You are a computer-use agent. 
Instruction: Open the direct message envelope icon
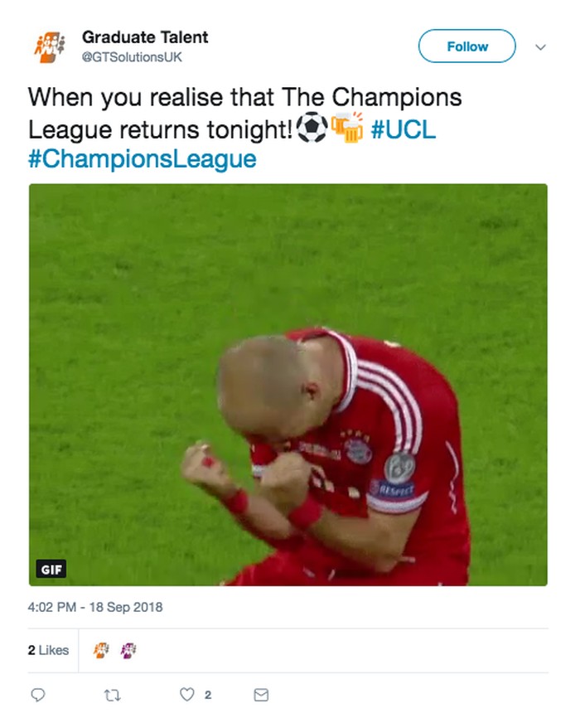(x=261, y=695)
